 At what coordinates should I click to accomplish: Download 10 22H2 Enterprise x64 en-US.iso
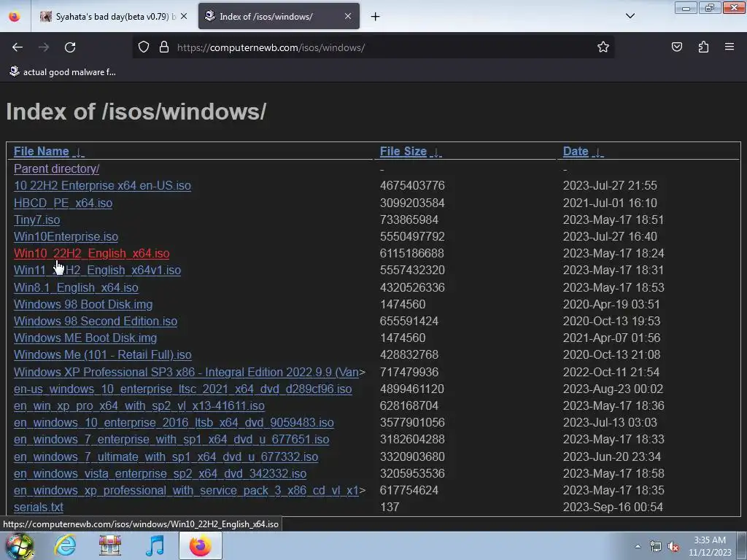point(102,186)
